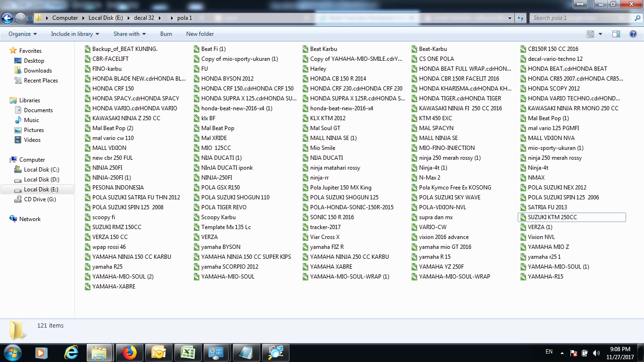The image size is (644, 362).
Task: Select the vixion 2016 advance file
Action: pos(440,237)
